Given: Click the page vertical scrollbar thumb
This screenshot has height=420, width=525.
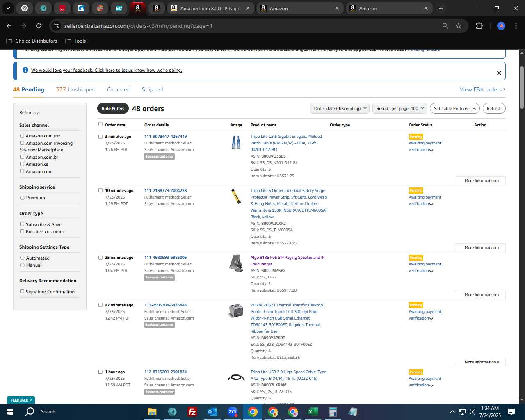Looking at the screenshot, I should click(522, 87).
